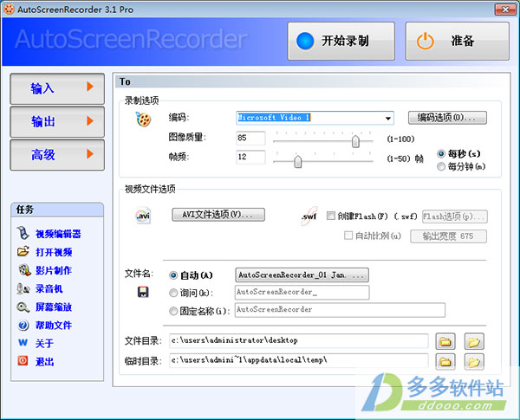Click the SWF Flash icon
This screenshot has width=520, height=420.
coord(309,216)
